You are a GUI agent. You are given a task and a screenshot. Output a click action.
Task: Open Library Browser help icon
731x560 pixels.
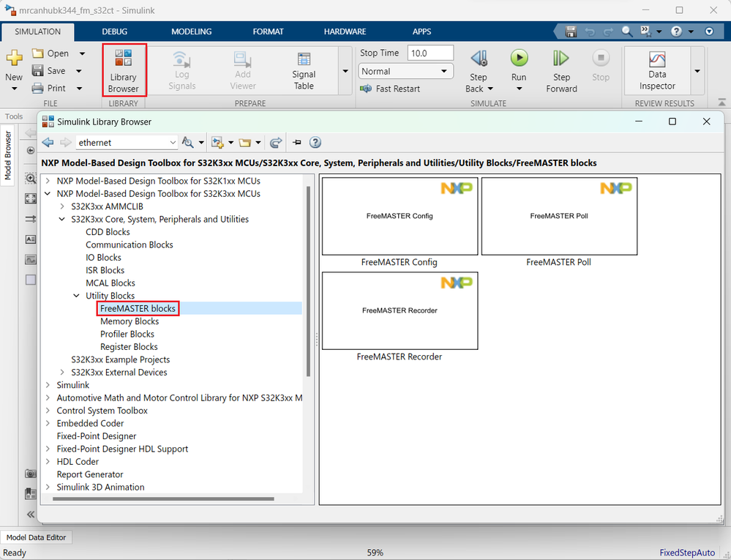315,142
